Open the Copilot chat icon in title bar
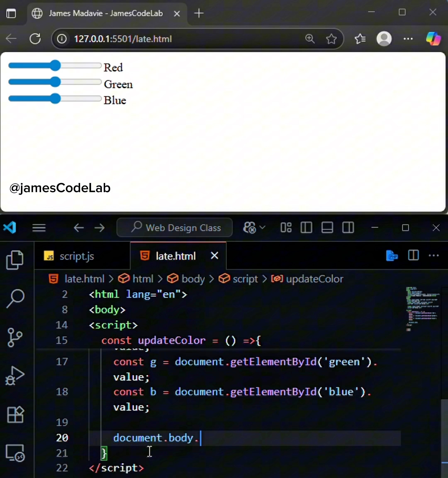The width and height of the screenshot is (448, 478). point(250,227)
